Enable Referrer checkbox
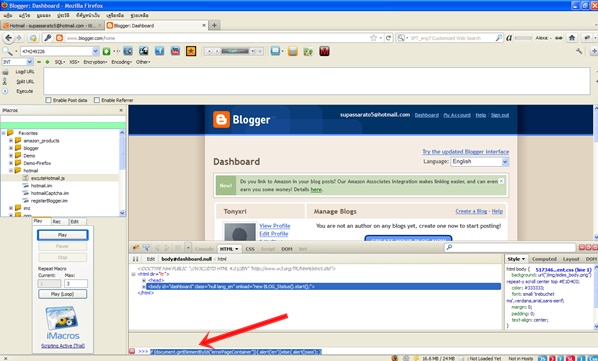Viewport: 598px width, 361px height. pyautogui.click(x=96, y=100)
